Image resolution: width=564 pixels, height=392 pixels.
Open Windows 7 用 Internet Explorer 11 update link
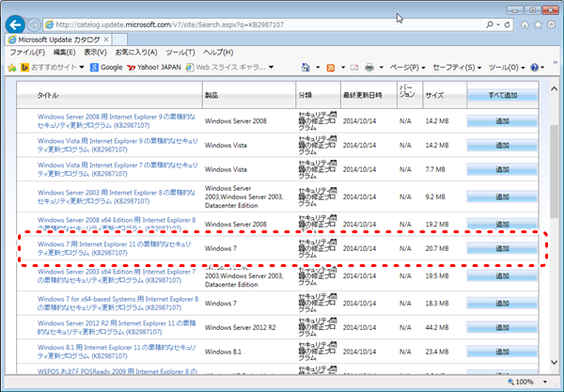point(115,248)
